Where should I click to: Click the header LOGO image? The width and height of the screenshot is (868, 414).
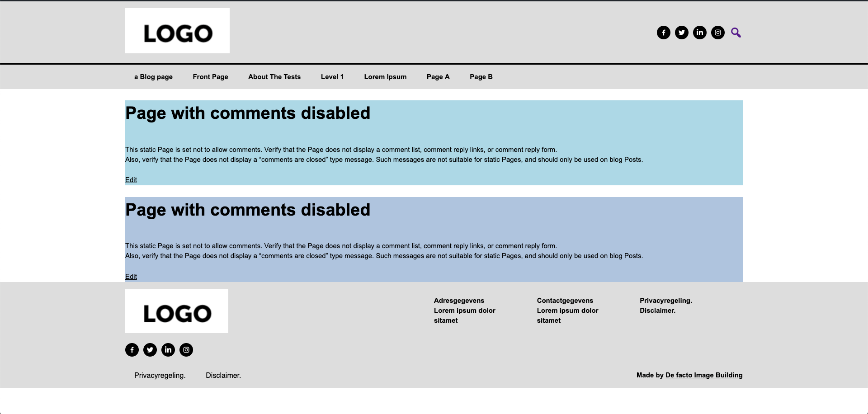177,31
